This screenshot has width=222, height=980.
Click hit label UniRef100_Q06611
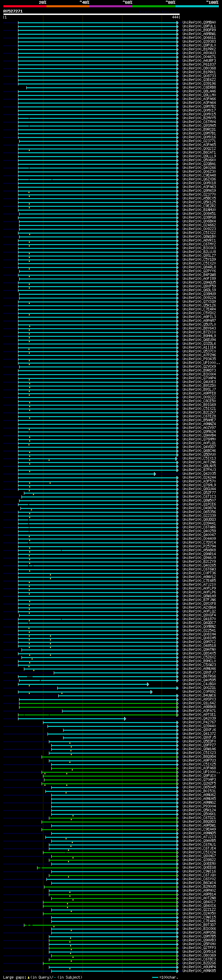[x=199, y=38]
